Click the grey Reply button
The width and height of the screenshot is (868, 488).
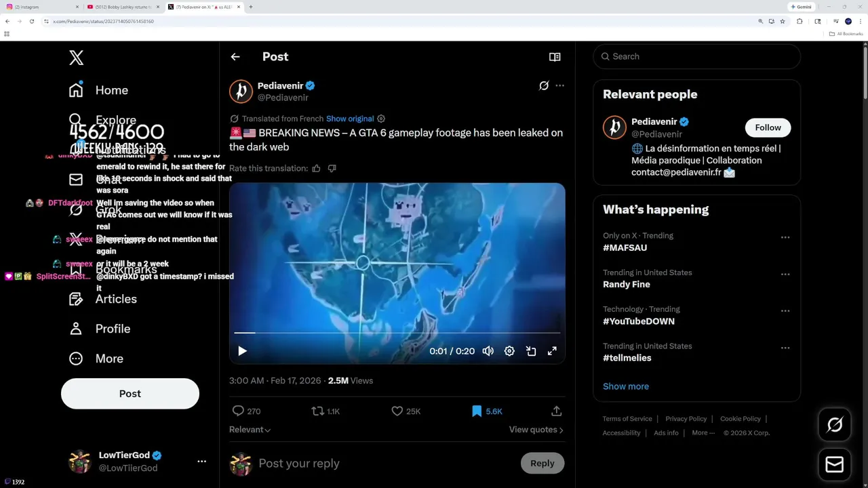click(542, 463)
